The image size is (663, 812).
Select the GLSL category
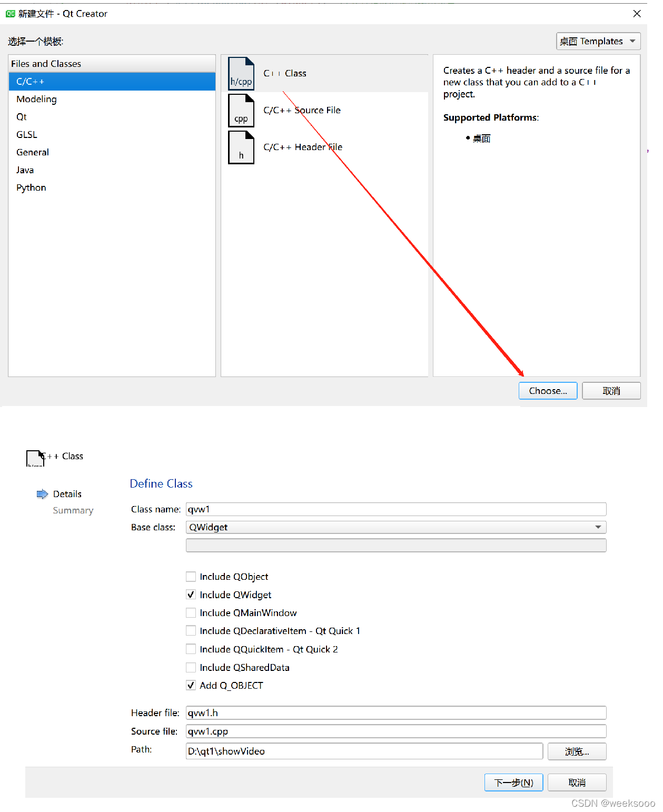point(112,135)
